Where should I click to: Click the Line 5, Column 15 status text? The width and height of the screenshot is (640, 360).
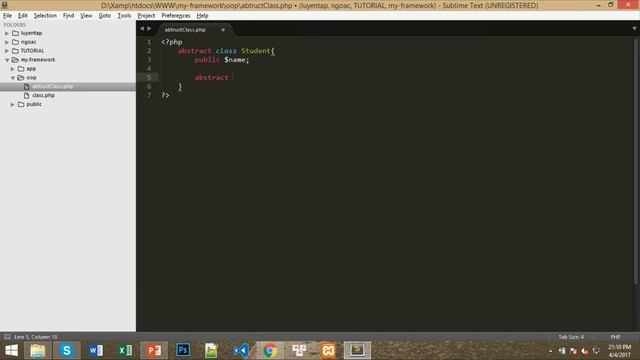[36, 337]
